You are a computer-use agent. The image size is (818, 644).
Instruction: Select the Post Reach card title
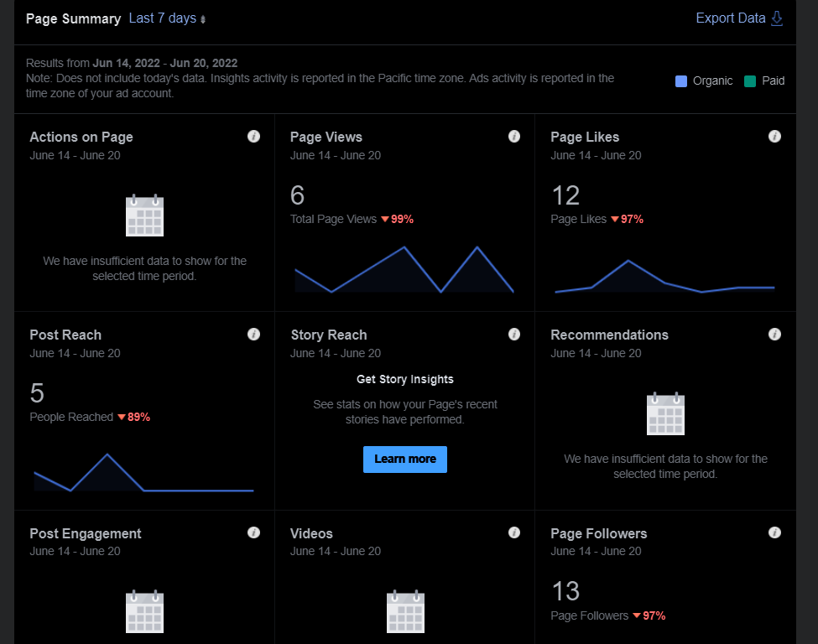point(65,335)
